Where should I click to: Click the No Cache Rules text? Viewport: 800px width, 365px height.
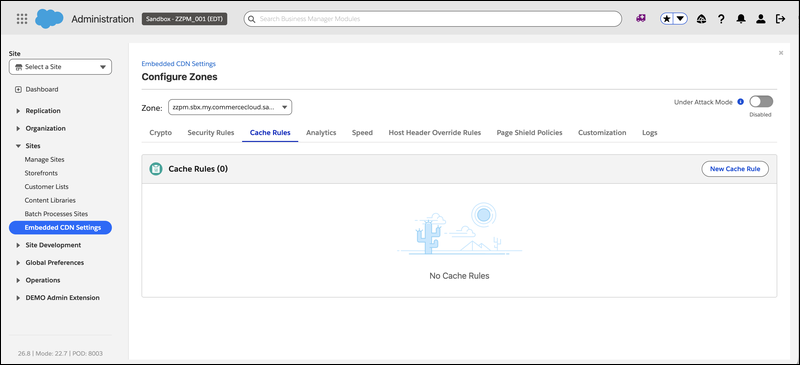tap(459, 276)
